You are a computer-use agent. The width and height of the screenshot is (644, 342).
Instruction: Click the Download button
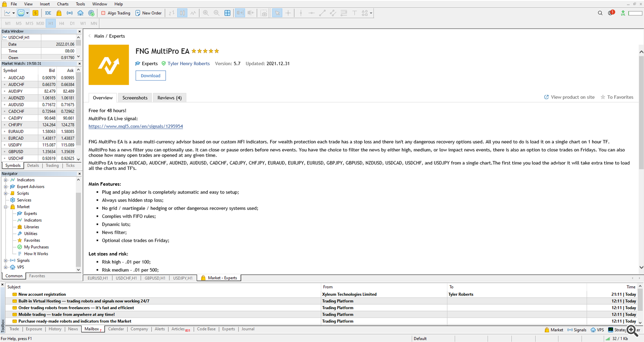[x=151, y=76]
